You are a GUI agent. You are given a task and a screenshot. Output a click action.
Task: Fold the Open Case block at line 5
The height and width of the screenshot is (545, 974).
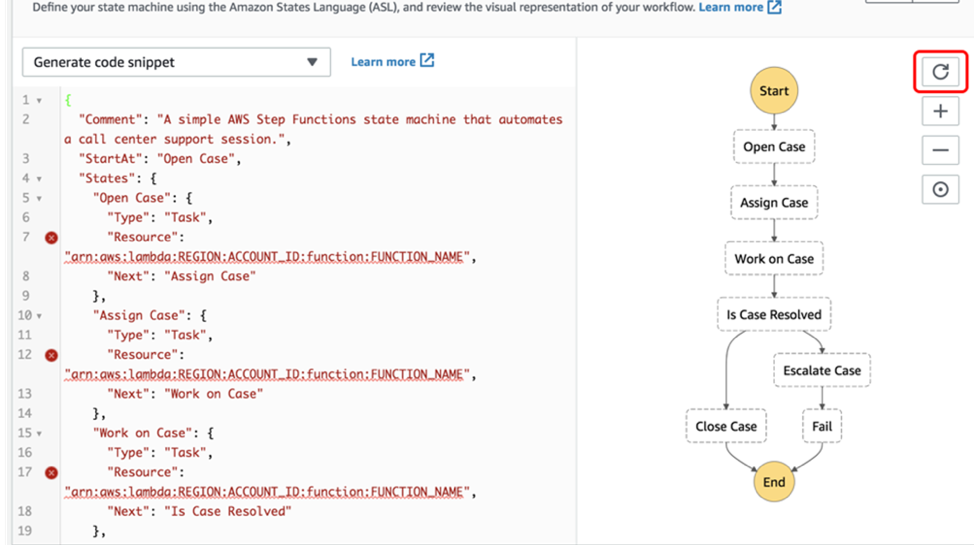tap(39, 198)
